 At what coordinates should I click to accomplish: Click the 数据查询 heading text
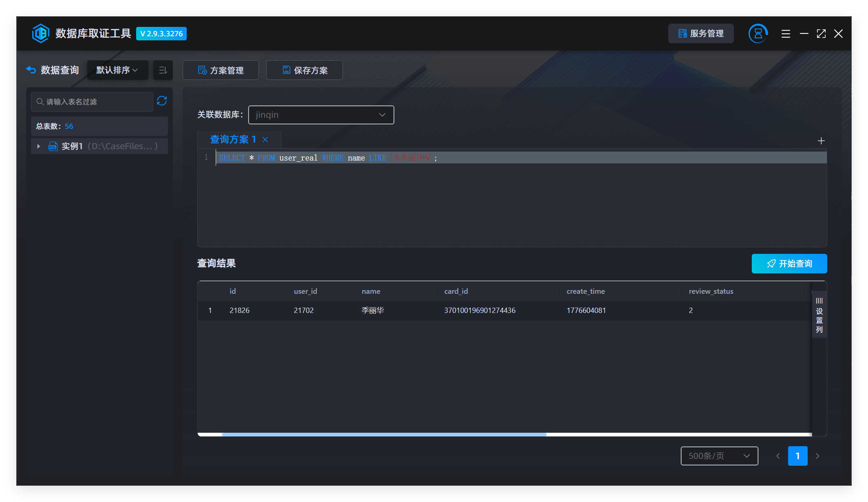60,70
